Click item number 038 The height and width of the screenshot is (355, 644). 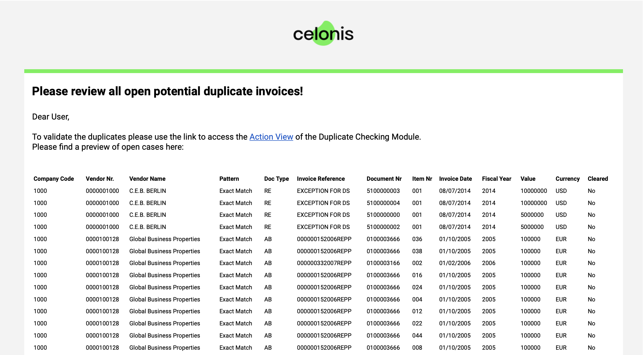417,251
